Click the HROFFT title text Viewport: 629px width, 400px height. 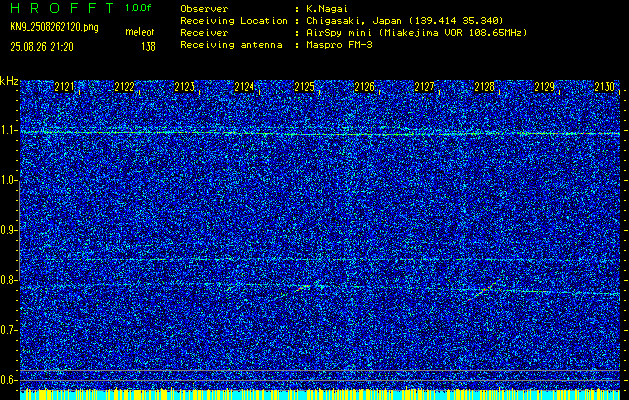click(x=62, y=8)
